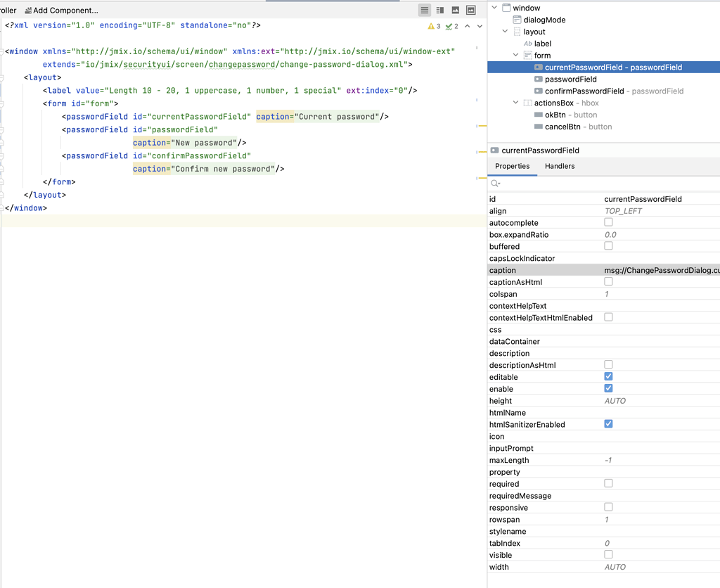
Task: Switch to canvas-only preview mode icon
Action: click(455, 9)
